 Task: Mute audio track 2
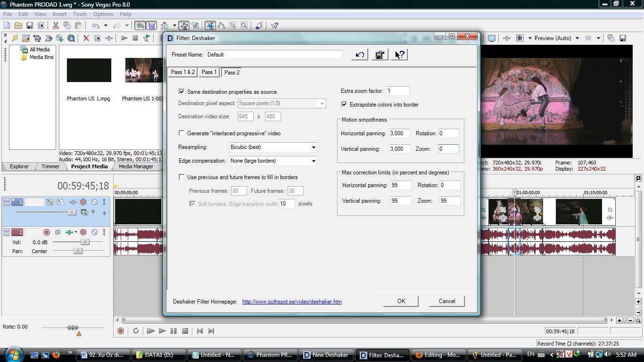click(94, 232)
